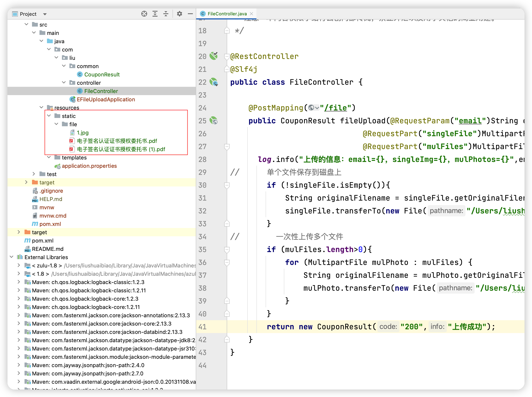Select .gitignore file

51,191
